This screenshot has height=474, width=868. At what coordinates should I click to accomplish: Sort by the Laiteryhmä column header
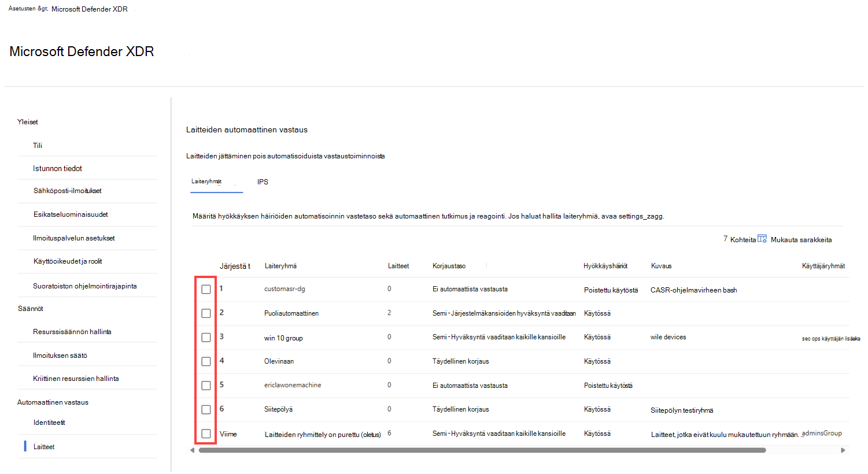click(x=280, y=266)
